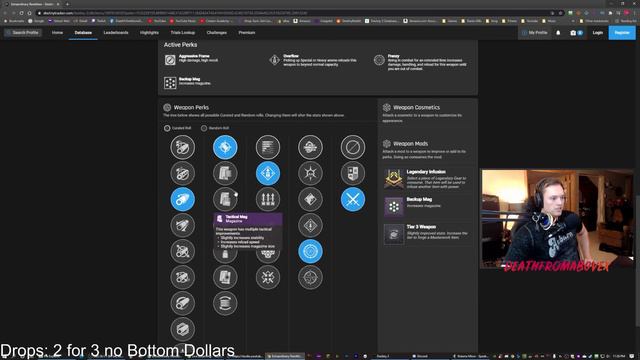Viewport: 640px width, 360px height.
Task: Select the Random Roll radio button
Action: coord(204,128)
